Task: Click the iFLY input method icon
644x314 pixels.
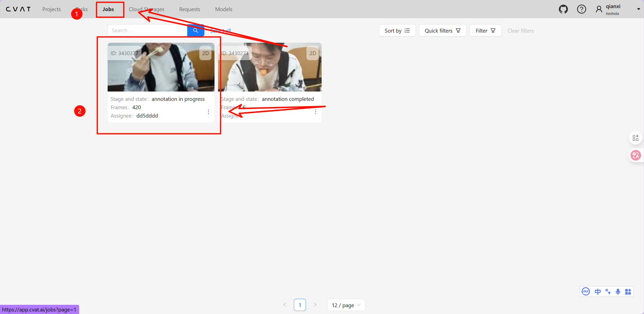Action: click(586, 292)
